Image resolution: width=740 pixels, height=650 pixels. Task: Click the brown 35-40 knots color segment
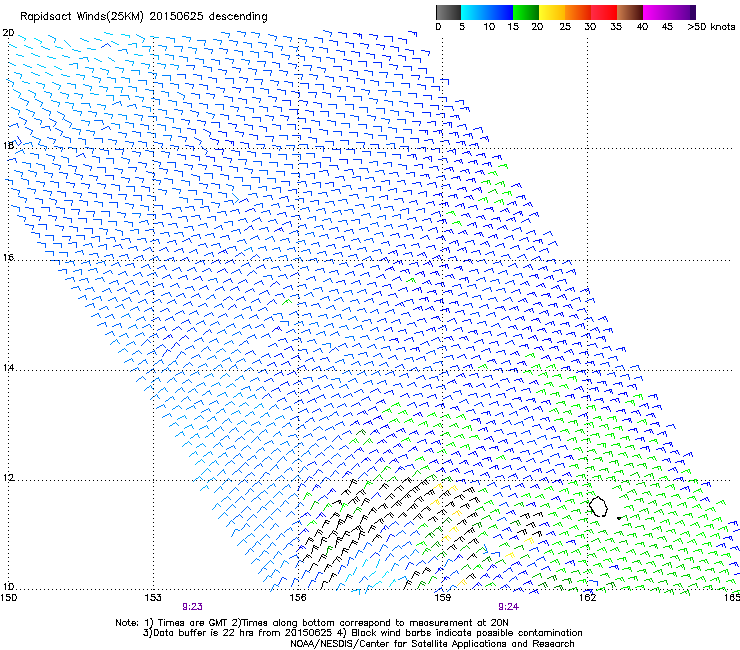[630, 12]
